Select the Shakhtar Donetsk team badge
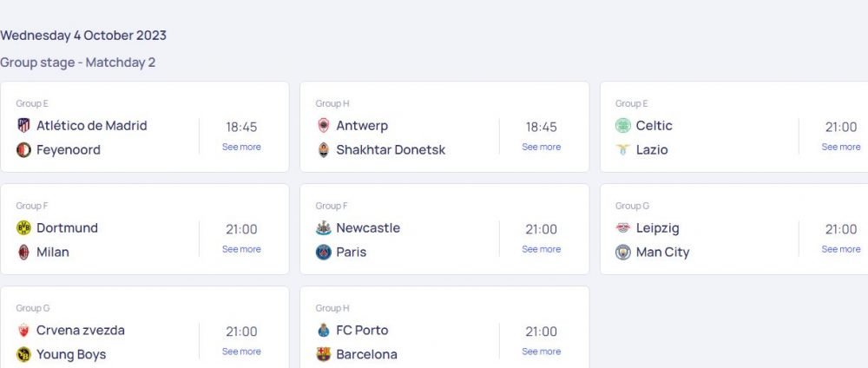 tap(323, 150)
